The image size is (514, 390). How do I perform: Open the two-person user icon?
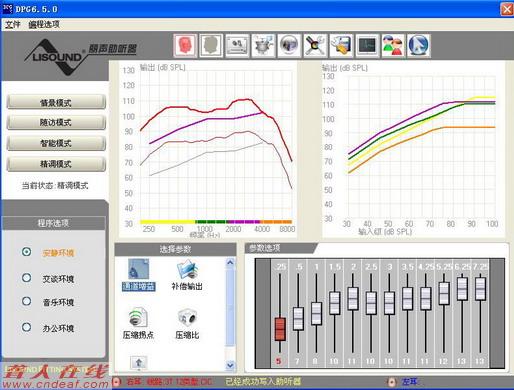click(393, 45)
